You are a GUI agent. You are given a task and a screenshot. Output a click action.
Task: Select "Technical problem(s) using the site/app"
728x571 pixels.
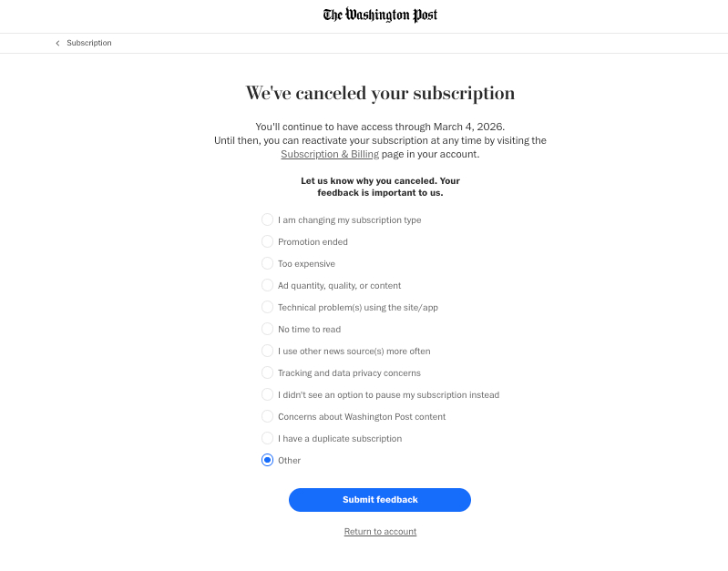click(x=267, y=307)
